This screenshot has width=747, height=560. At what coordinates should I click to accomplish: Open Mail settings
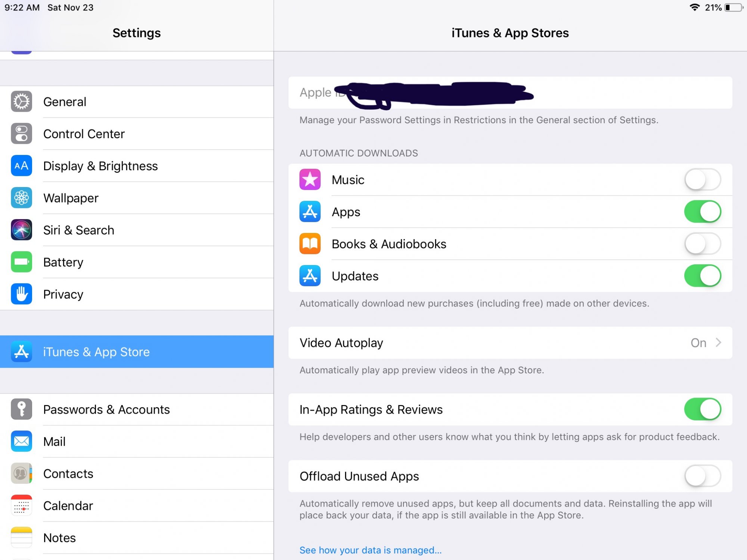tap(137, 441)
